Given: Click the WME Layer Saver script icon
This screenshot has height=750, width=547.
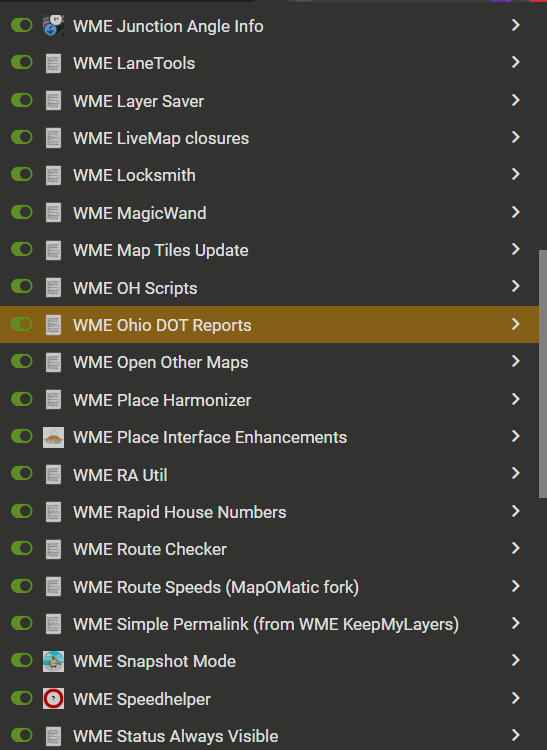Looking at the screenshot, I should point(53,101).
